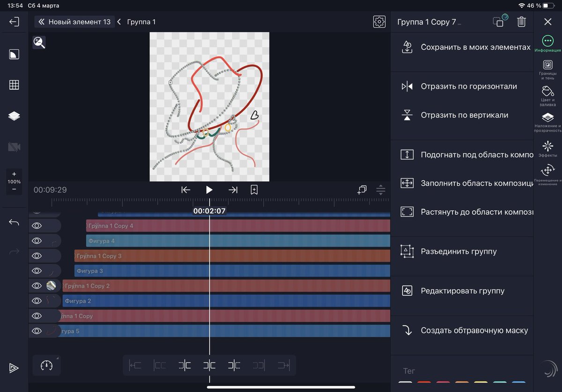Tap the dashed trim-start icon
562x392 pixels.
tap(160, 365)
